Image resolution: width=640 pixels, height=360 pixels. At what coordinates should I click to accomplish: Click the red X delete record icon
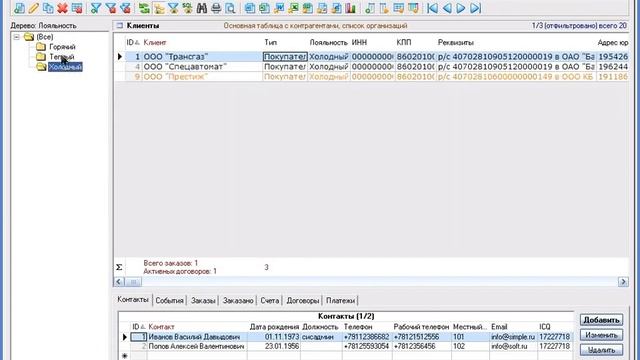click(62, 7)
